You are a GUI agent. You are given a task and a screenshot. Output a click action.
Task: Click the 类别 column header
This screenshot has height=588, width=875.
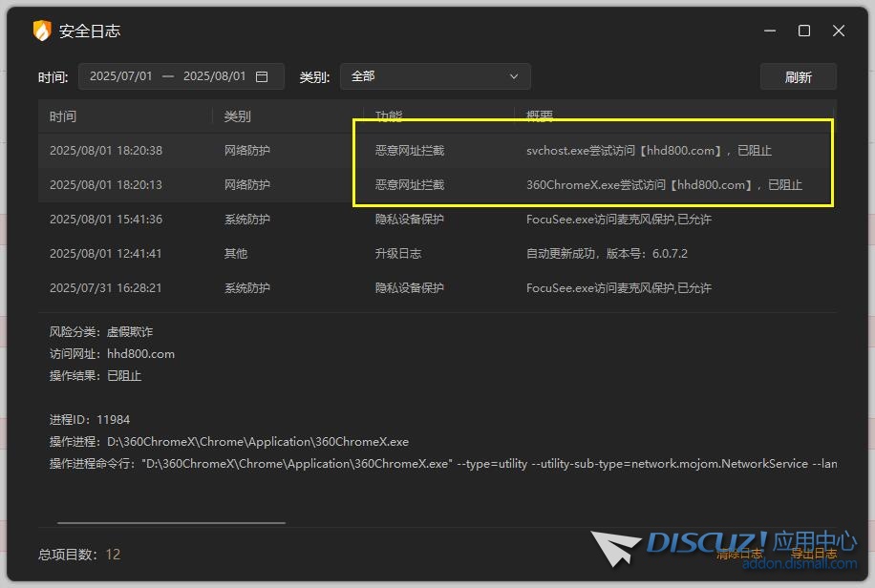point(238,116)
